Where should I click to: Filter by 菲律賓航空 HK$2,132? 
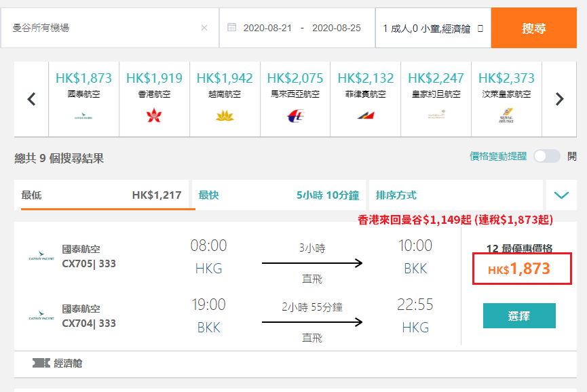(x=365, y=99)
